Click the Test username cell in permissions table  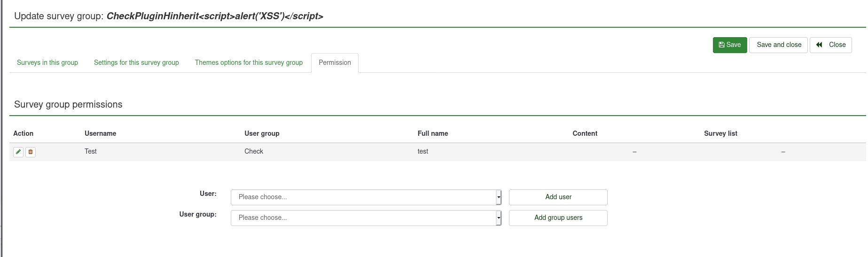91,151
